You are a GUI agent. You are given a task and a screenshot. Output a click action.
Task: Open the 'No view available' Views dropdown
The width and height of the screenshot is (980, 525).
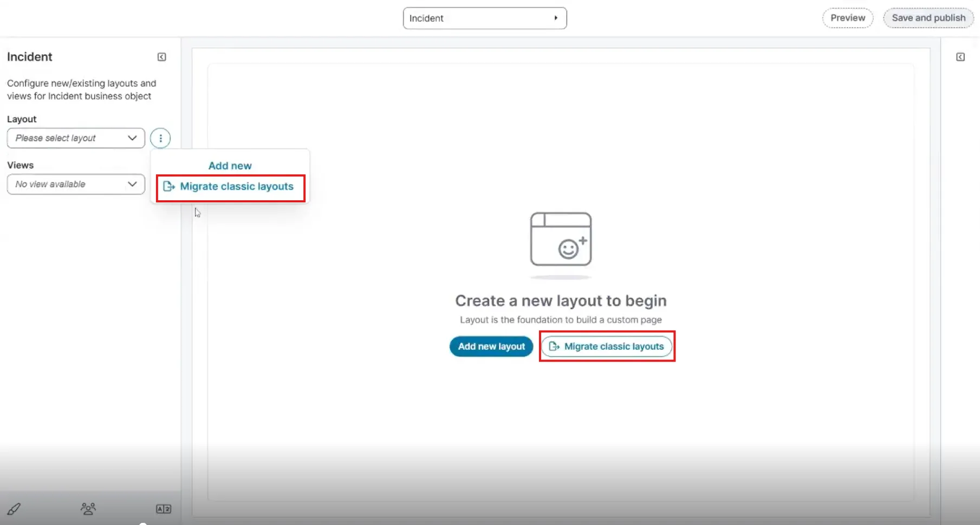pos(76,184)
